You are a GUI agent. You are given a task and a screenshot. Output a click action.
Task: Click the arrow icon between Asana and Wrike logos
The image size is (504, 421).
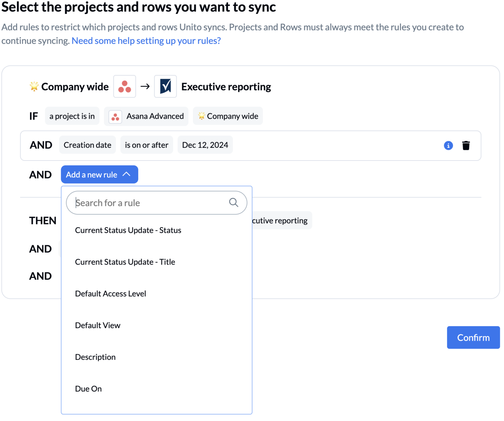tap(145, 86)
